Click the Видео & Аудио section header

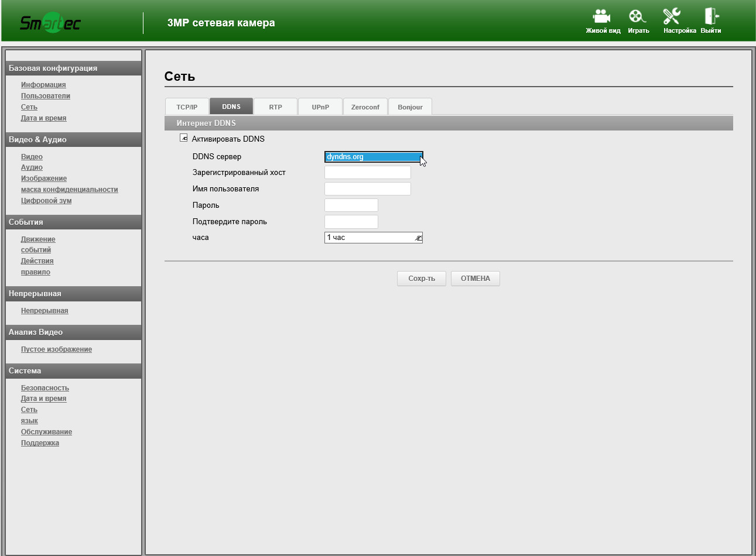coord(73,139)
